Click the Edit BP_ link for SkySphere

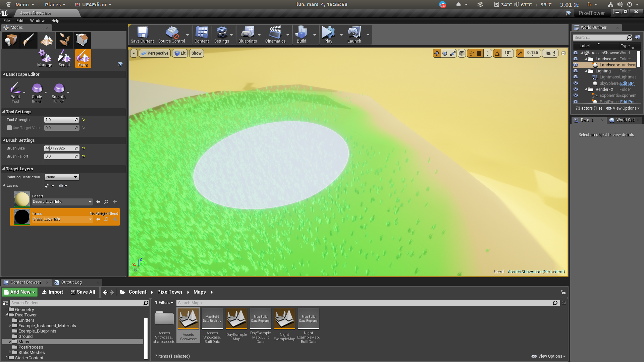tap(628, 83)
